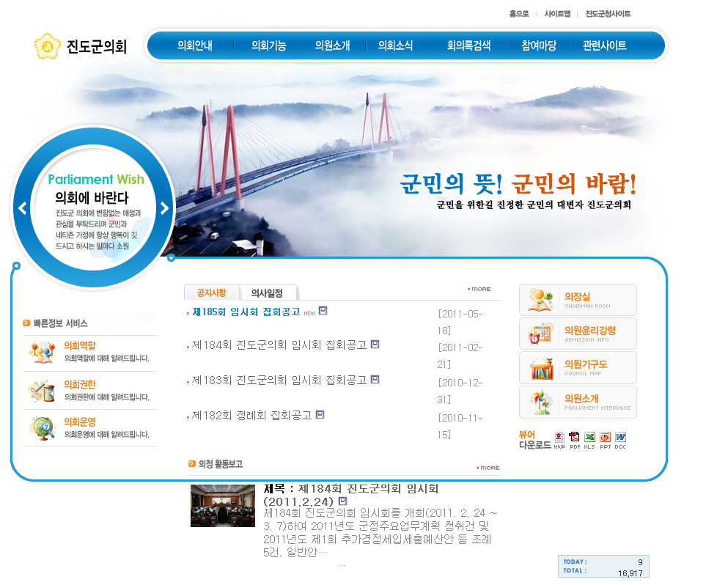Screen dimensions: 728x585
Task: Click the DOC viewer download icon
Action: pyautogui.click(x=619, y=437)
